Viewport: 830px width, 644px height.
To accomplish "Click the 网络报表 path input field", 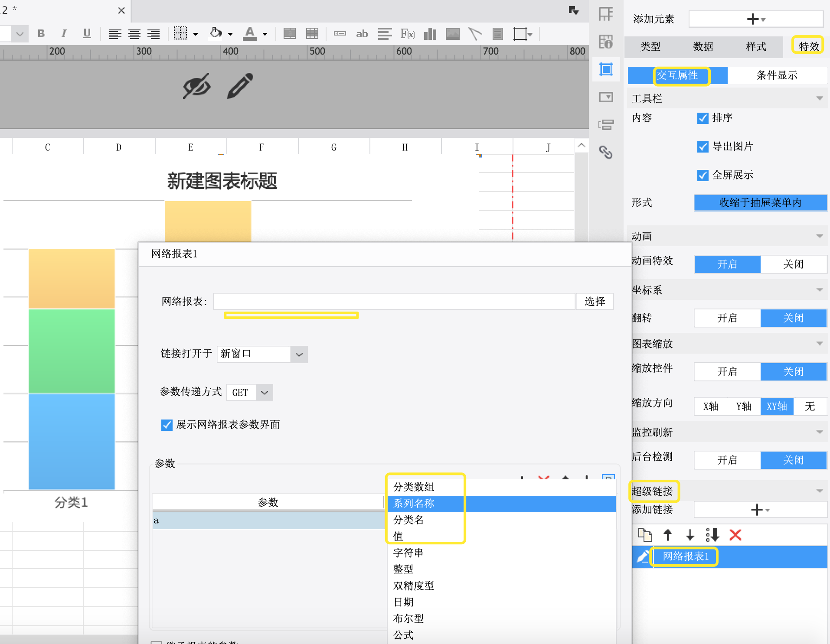I will [x=394, y=302].
